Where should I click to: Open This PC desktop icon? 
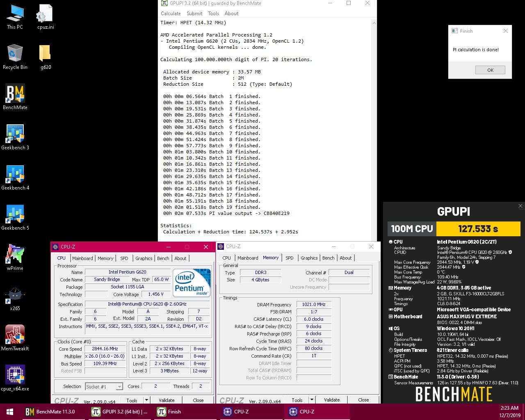[15, 17]
